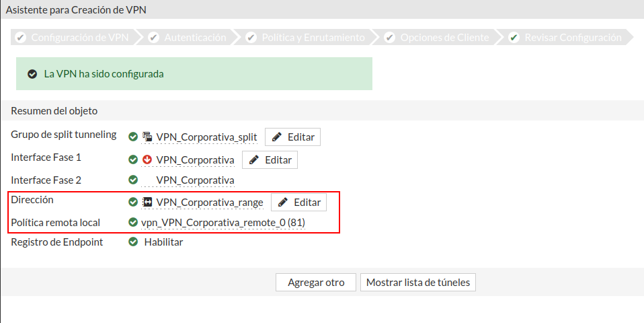Click the red down-arrow Phase 1 interface icon
Viewport: 644px width, 323px height.
[147, 160]
